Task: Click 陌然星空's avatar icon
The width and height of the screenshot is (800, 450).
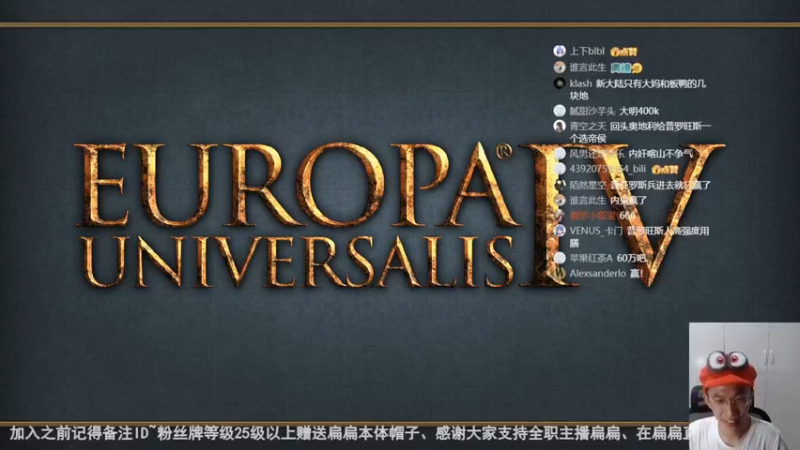Action: (560, 185)
